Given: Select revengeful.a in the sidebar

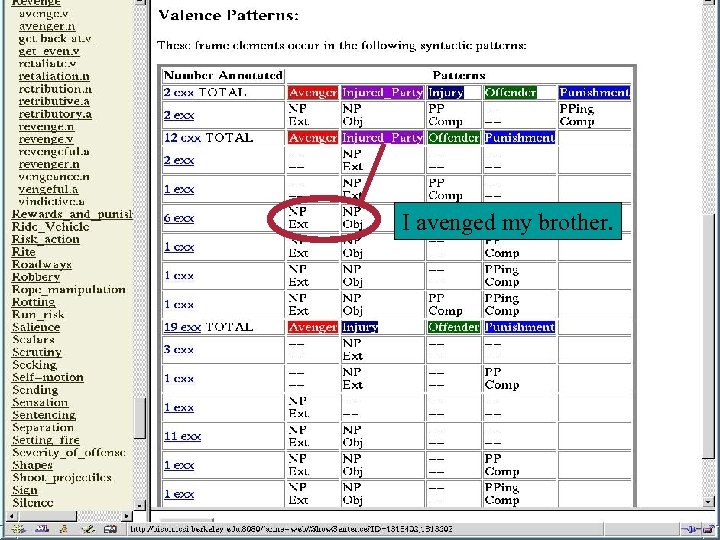Looking at the screenshot, I should coord(54,152).
